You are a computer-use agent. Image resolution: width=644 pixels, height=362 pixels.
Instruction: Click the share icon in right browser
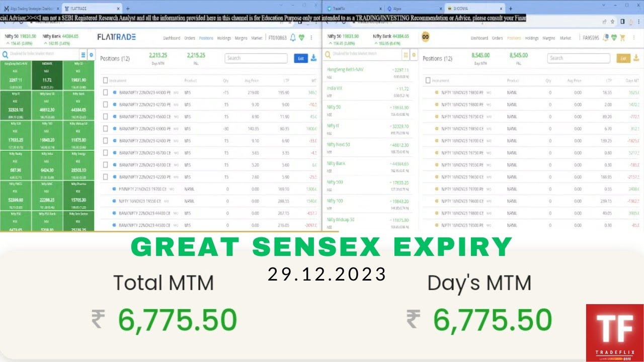[x=604, y=22]
